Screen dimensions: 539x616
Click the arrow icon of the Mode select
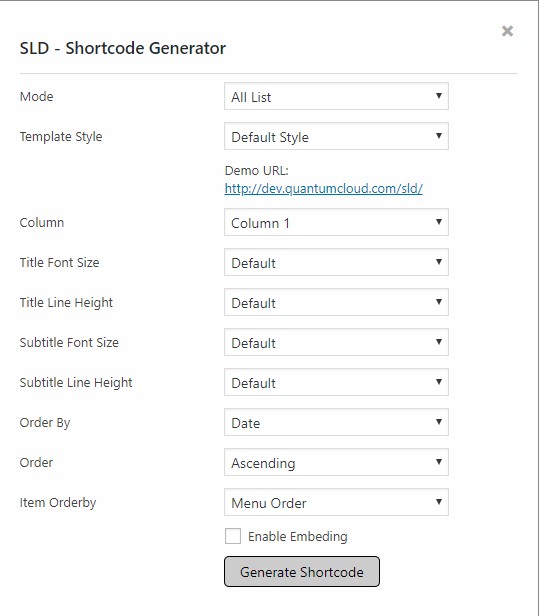pyautogui.click(x=439, y=95)
